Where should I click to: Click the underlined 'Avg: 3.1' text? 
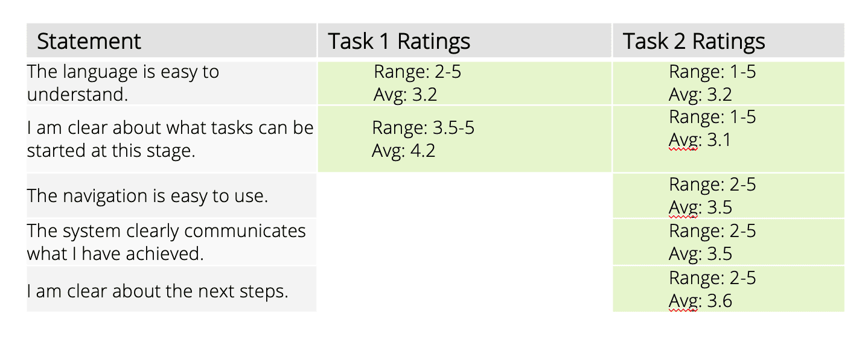(700, 140)
